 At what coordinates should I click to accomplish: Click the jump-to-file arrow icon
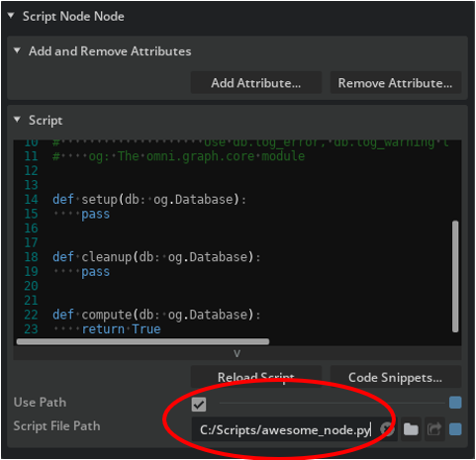[x=434, y=429]
